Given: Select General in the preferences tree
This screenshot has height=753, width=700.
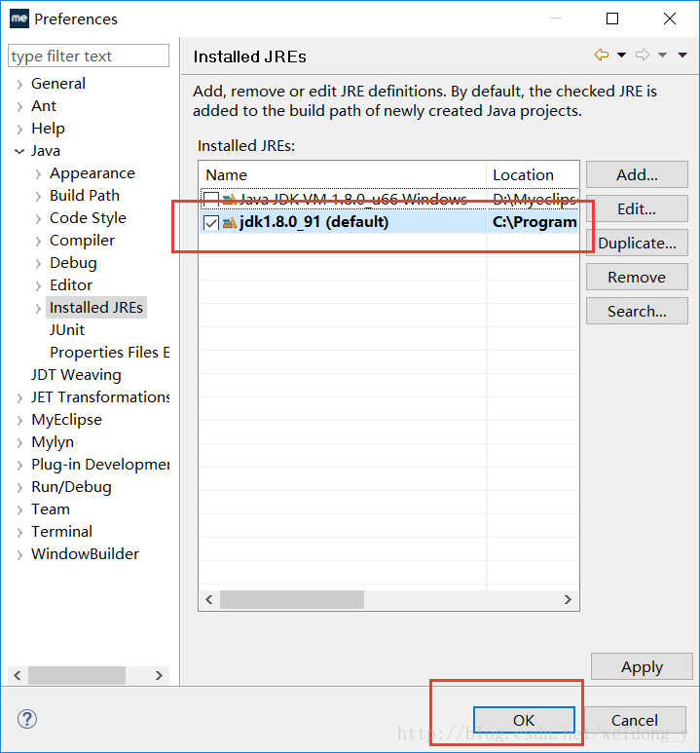Looking at the screenshot, I should 58,84.
